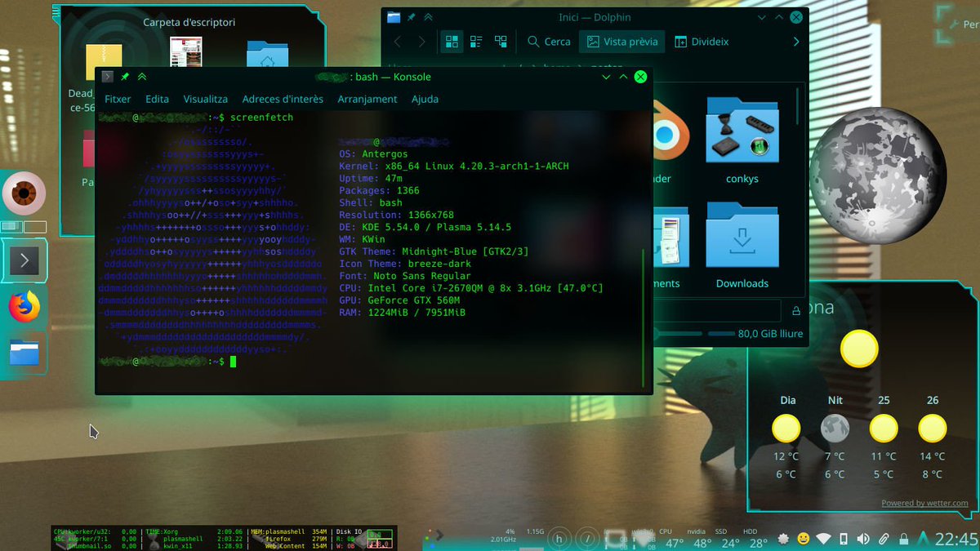This screenshot has height=551, width=980.
Task: Toggle keep-above for the Dolphin window
Action: pos(429,17)
